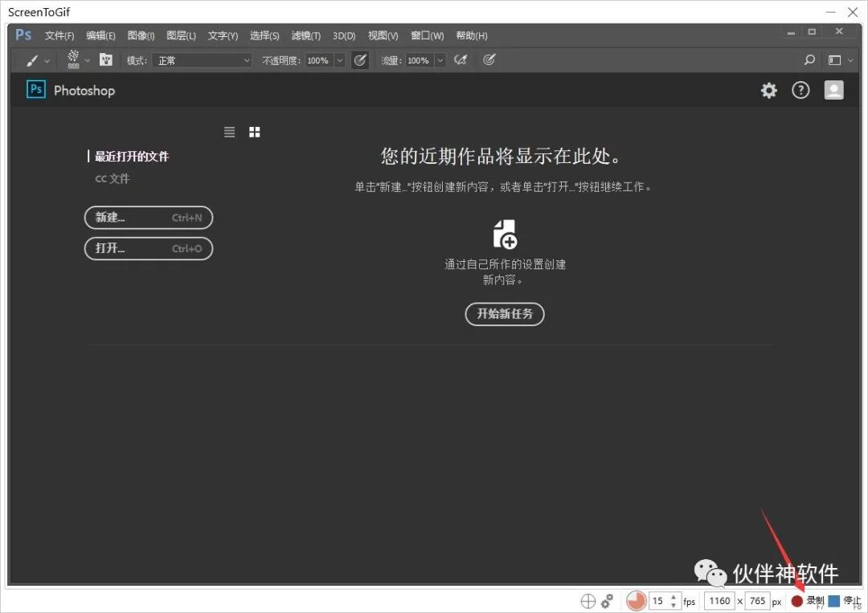Switch recent files to grid view
Screen dimensions: 868x613
coord(254,131)
